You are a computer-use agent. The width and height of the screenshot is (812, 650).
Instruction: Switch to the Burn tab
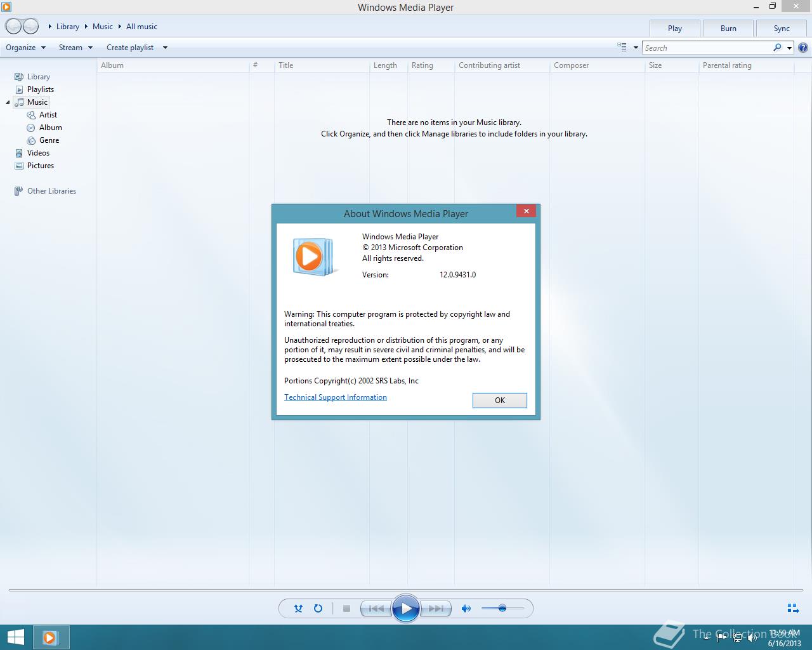click(x=728, y=29)
